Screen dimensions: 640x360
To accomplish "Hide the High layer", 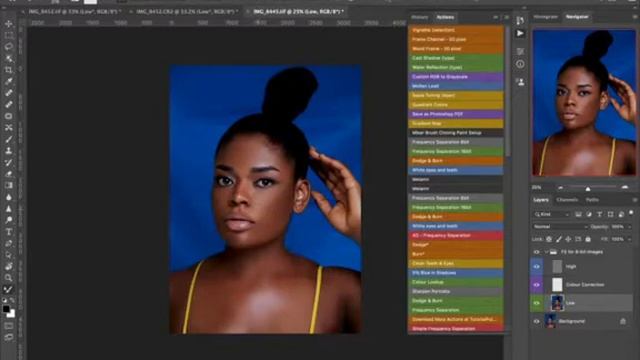I will (537, 267).
